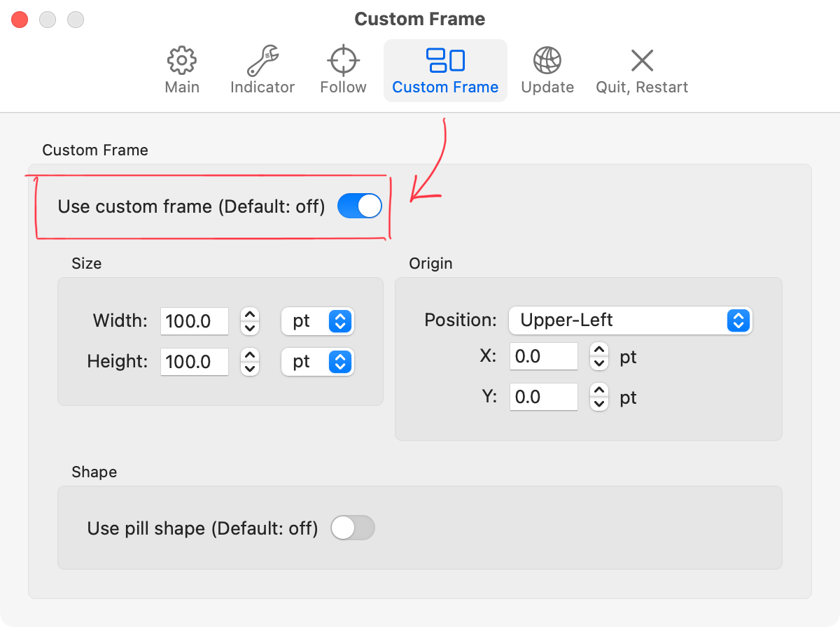This screenshot has width=840, height=627.
Task: Disable the "Use custom frame" toggle
Action: (x=359, y=206)
